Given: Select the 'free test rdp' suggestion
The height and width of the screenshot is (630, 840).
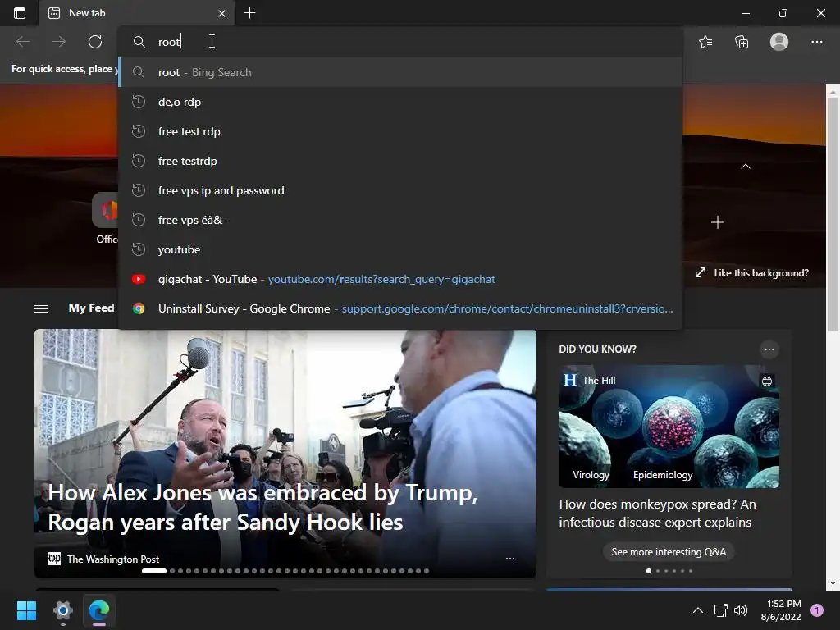Looking at the screenshot, I should click(399, 131).
